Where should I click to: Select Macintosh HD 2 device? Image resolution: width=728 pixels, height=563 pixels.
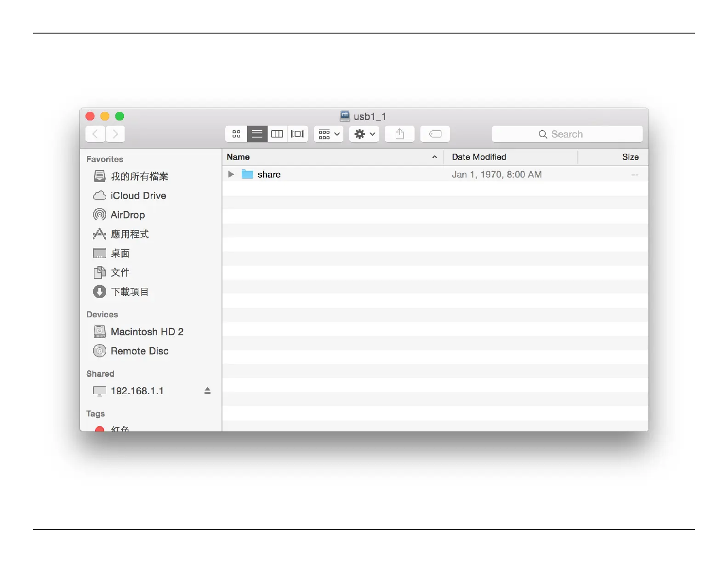point(147,332)
